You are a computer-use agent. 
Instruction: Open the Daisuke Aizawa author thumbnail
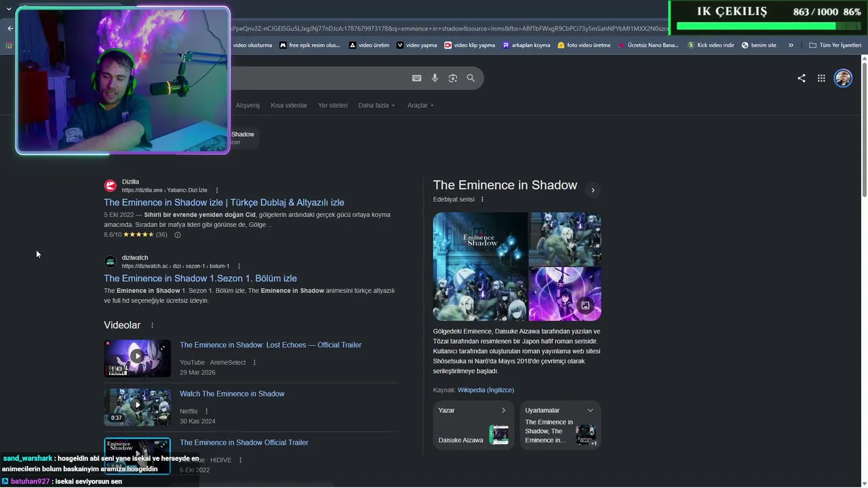click(499, 434)
